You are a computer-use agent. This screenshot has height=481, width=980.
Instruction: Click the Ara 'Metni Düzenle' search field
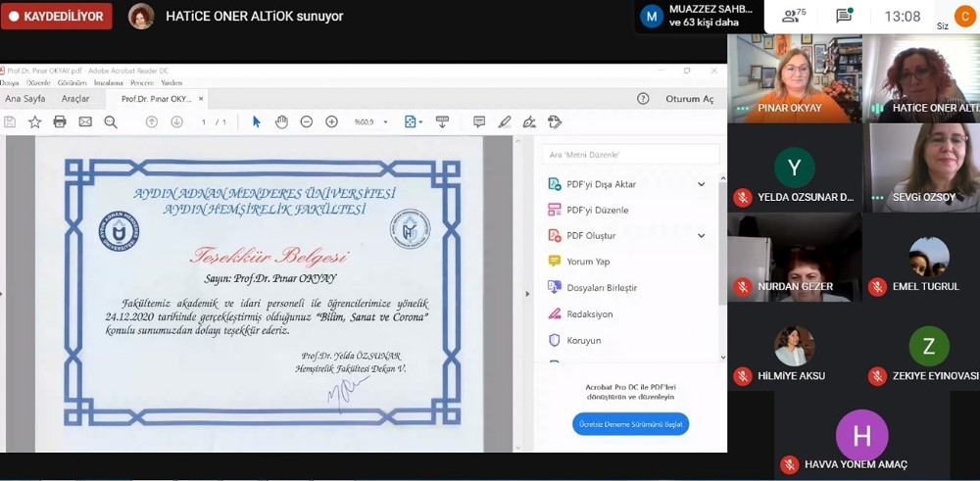click(x=630, y=155)
